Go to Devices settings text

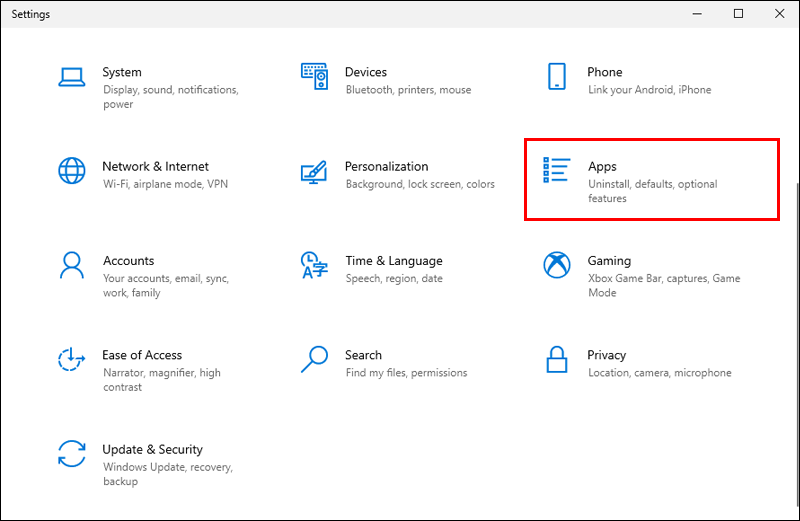click(366, 72)
